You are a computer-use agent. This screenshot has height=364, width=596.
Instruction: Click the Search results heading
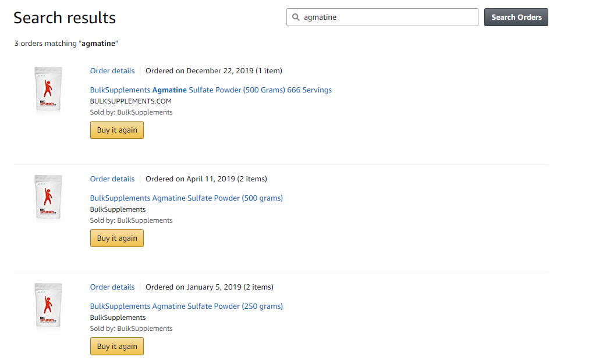click(x=65, y=18)
